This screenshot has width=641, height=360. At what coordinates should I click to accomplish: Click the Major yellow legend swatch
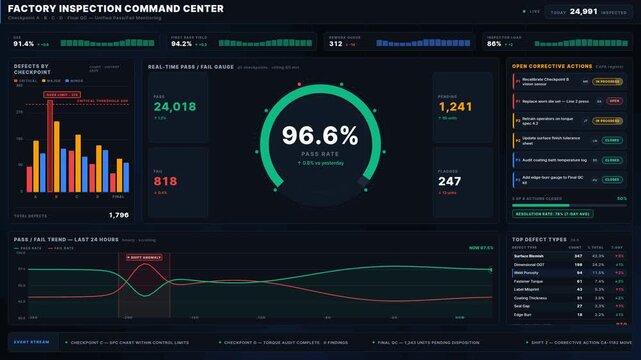pos(44,81)
